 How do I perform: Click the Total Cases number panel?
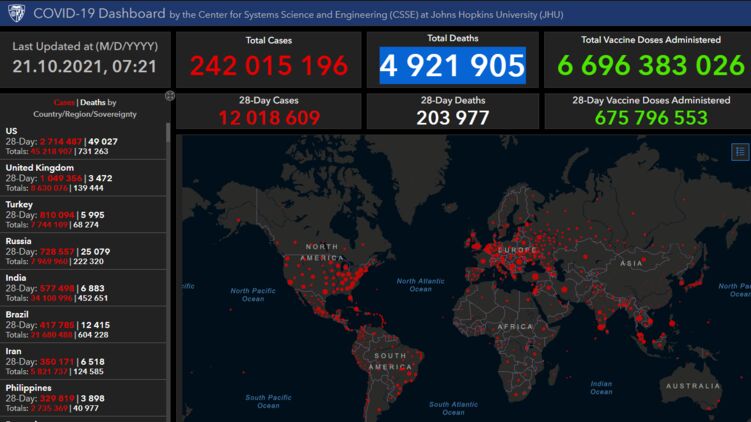click(x=268, y=66)
